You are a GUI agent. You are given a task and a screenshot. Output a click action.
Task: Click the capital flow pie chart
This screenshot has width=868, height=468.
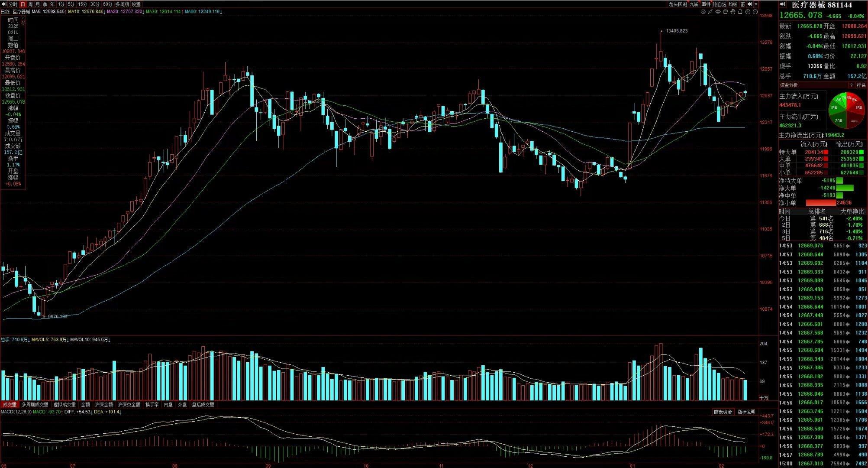pyautogui.click(x=845, y=110)
